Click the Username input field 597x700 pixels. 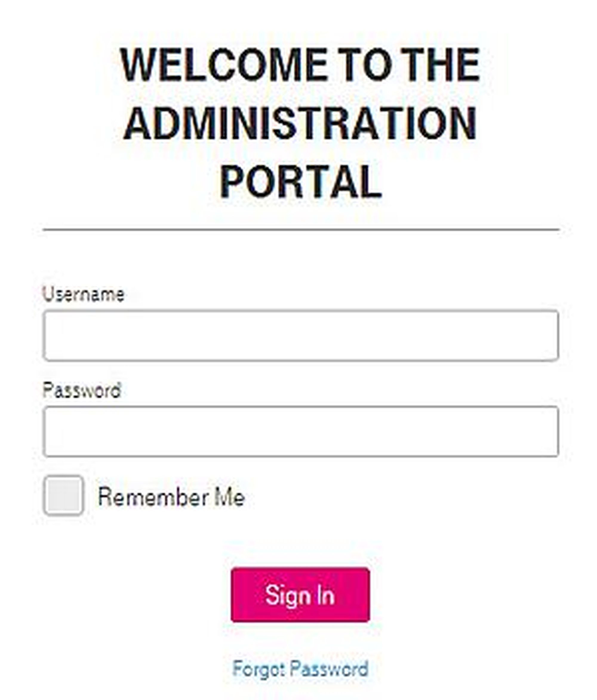[x=301, y=336]
